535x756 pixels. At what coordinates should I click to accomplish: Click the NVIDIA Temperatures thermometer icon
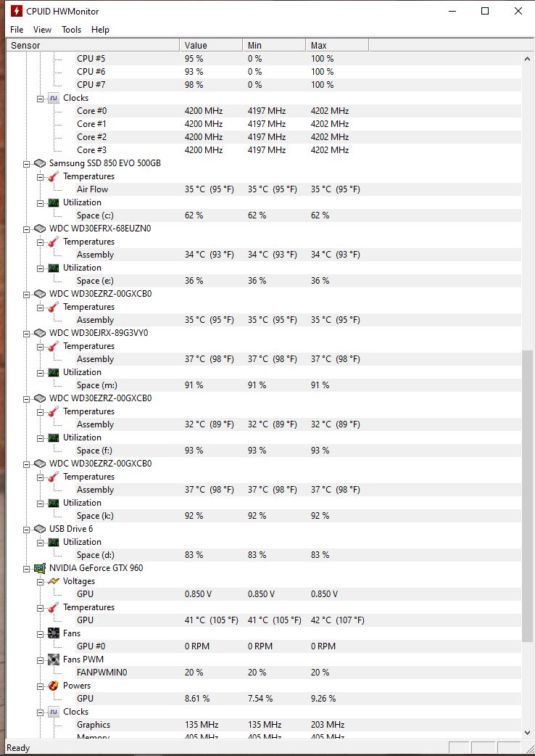[54, 607]
